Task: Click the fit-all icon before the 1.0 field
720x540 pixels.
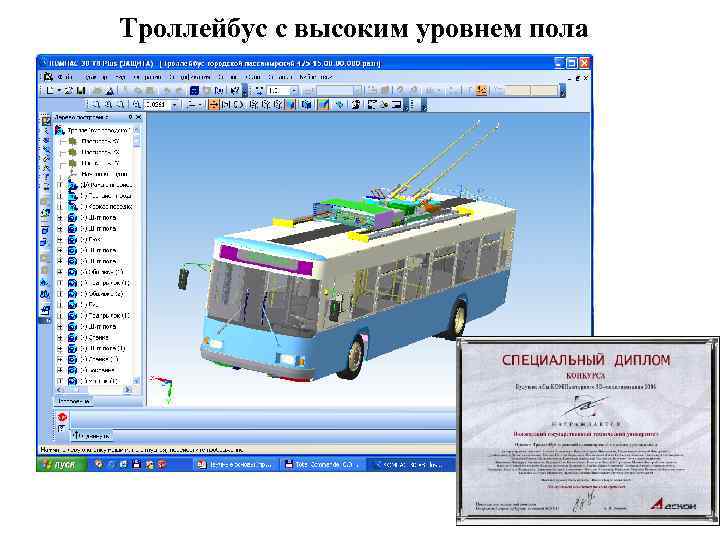Action: coord(259,90)
